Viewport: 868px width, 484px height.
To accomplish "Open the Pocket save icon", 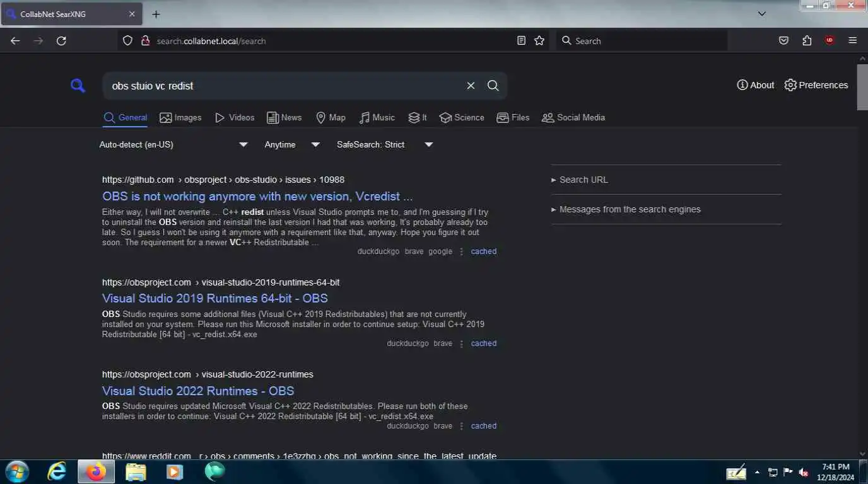I will point(783,41).
